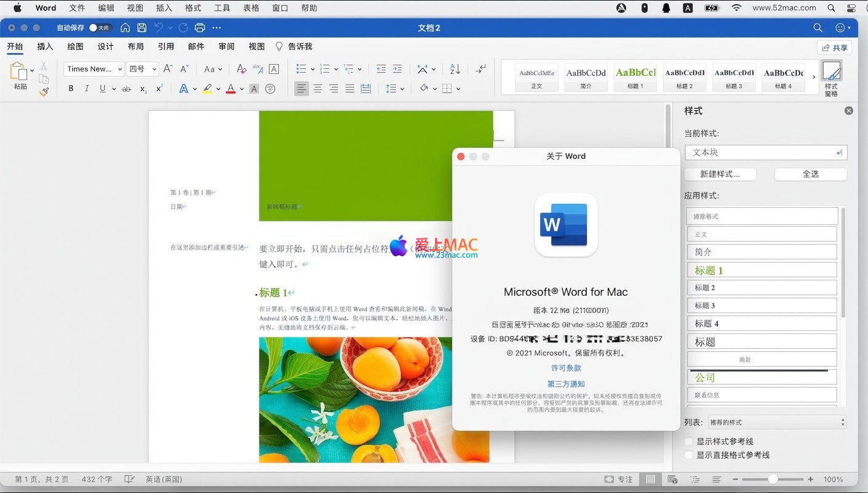Apply strikethrough formatting
Viewport: 868px width, 493px height.
[x=126, y=89]
